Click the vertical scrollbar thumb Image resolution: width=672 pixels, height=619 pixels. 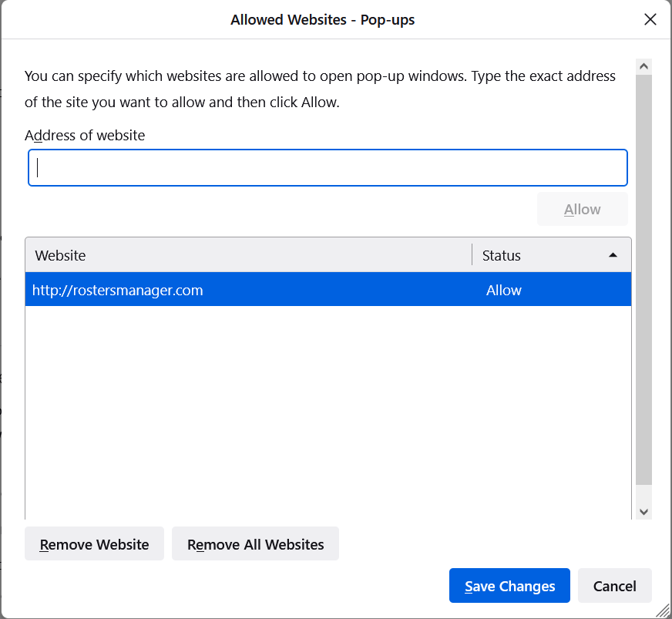644,278
